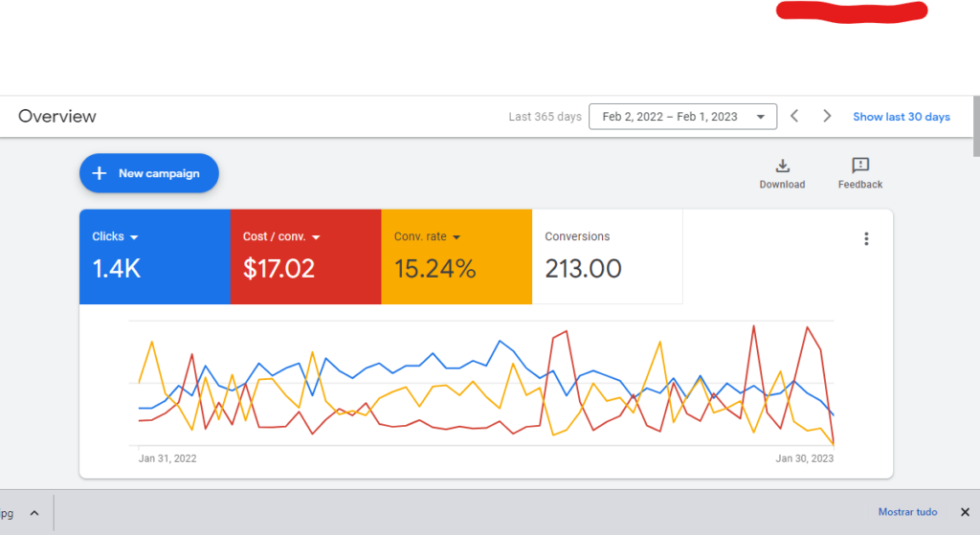The image size is (980, 535).
Task: Click the Overview page heading
Action: [57, 117]
